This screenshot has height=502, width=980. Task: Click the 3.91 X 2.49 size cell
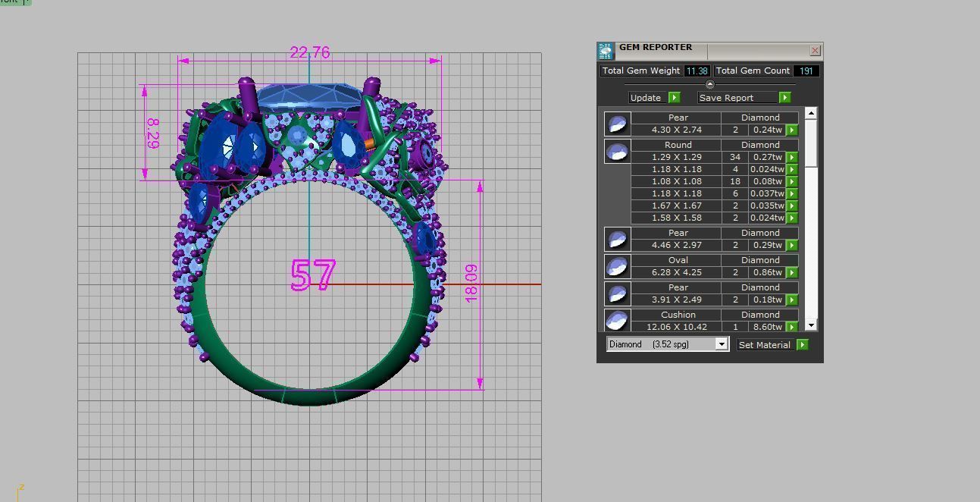(678, 300)
